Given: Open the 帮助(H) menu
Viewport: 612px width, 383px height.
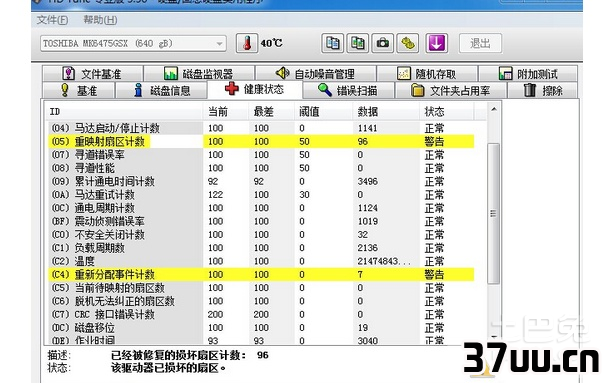Looking at the screenshot, I should (100, 20).
